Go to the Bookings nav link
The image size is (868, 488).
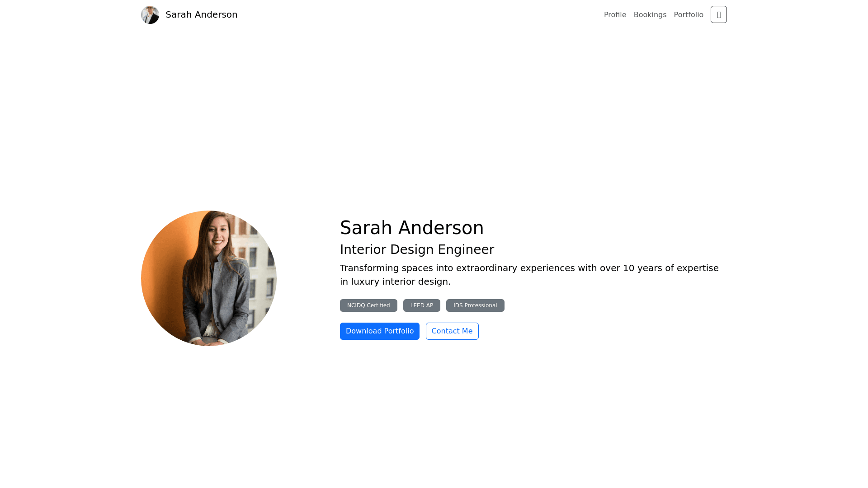pos(650,15)
